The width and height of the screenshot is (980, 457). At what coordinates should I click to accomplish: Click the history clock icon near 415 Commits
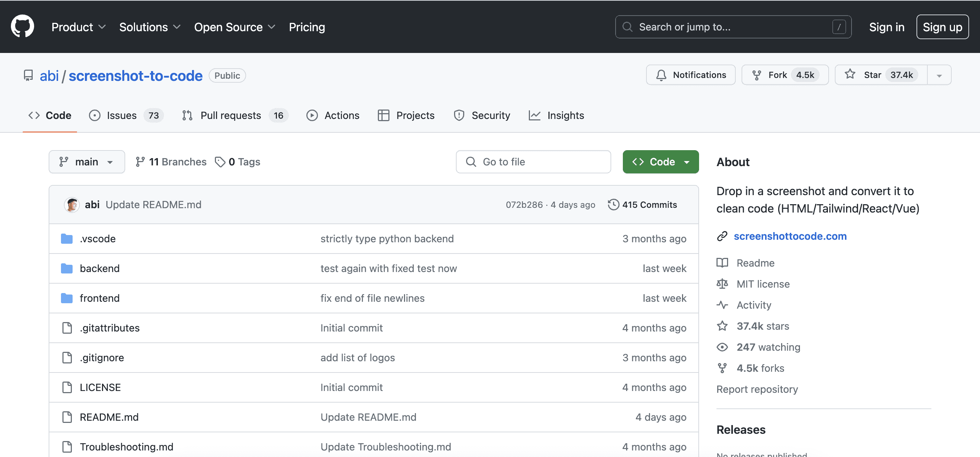tap(613, 205)
